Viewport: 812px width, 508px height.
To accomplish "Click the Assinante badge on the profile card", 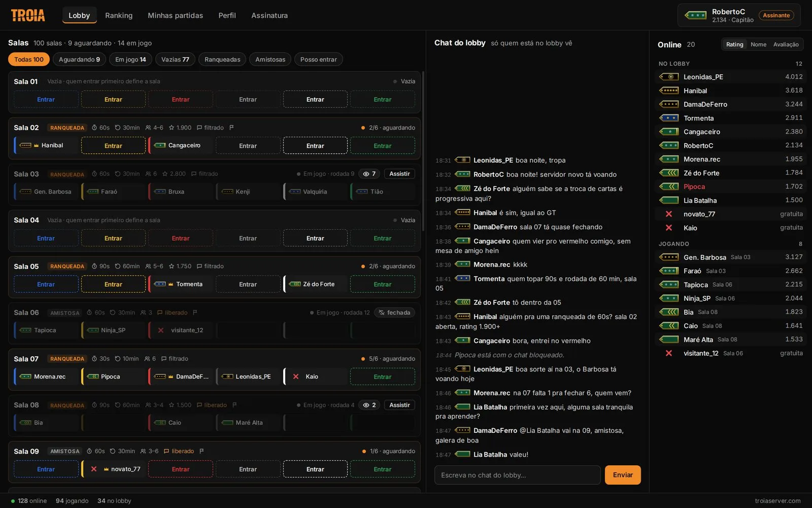I will click(776, 15).
